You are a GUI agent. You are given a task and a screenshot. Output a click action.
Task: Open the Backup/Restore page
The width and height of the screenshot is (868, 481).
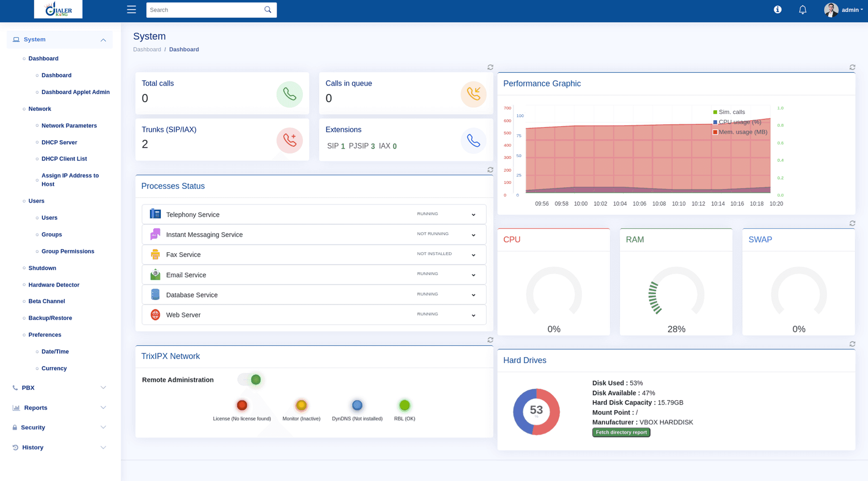[50, 318]
